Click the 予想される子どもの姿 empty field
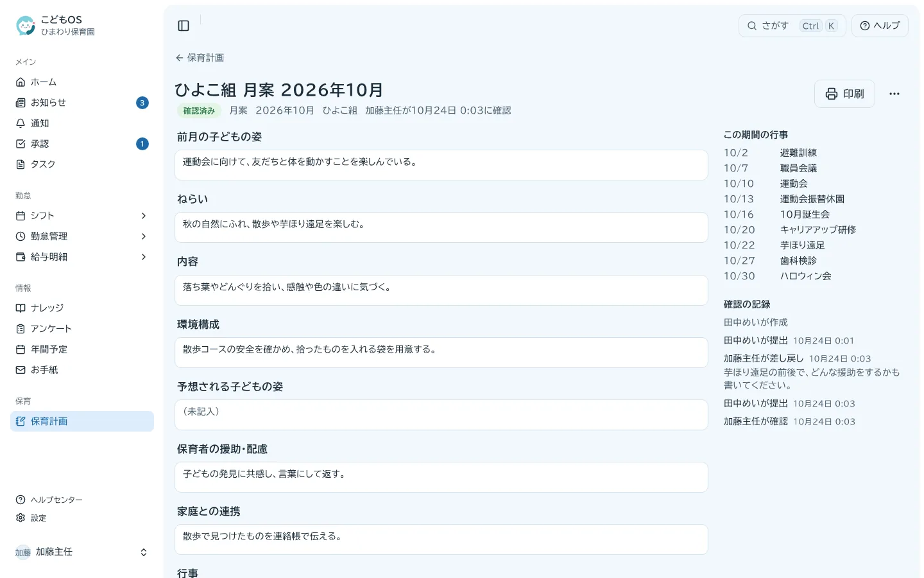 441,415
